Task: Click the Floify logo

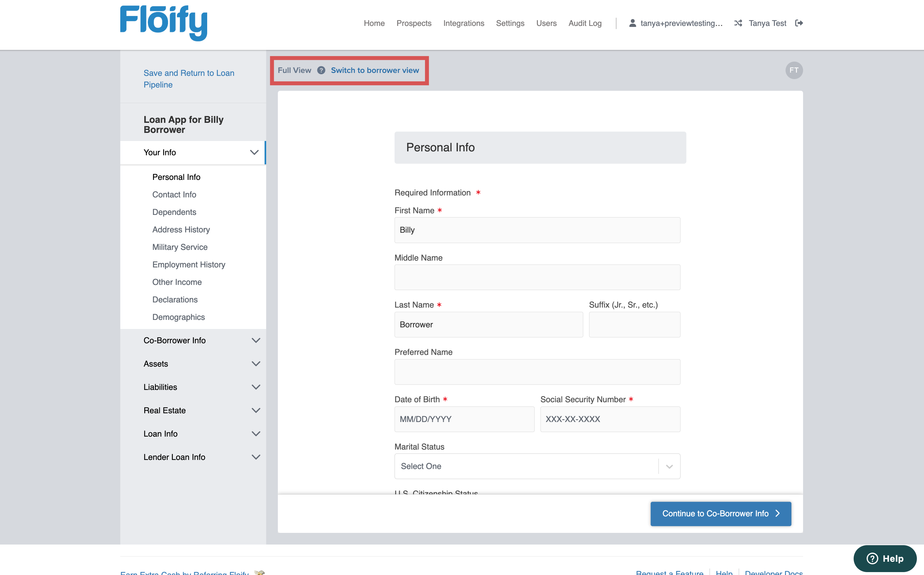Action: point(164,23)
